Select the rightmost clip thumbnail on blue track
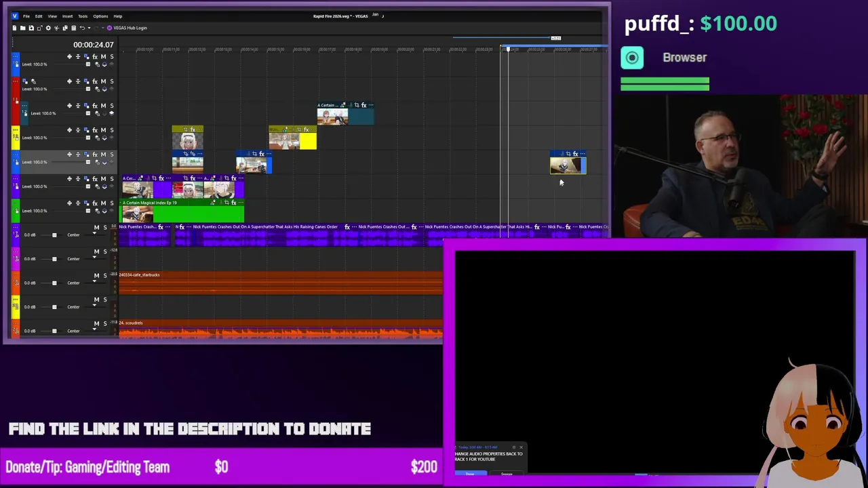 click(564, 165)
